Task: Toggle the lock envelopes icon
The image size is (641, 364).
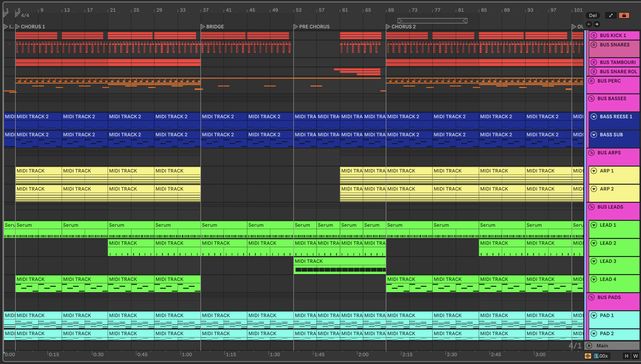Action: (624, 15)
